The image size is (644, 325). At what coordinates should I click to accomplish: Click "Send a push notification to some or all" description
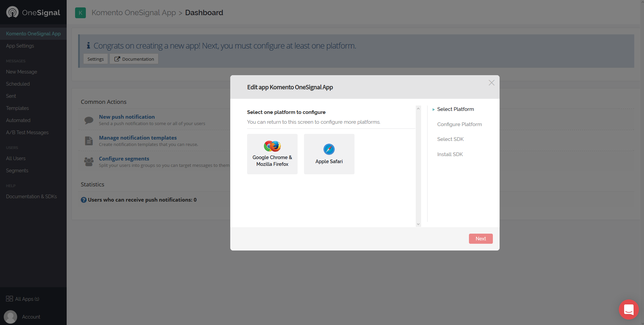tap(152, 124)
